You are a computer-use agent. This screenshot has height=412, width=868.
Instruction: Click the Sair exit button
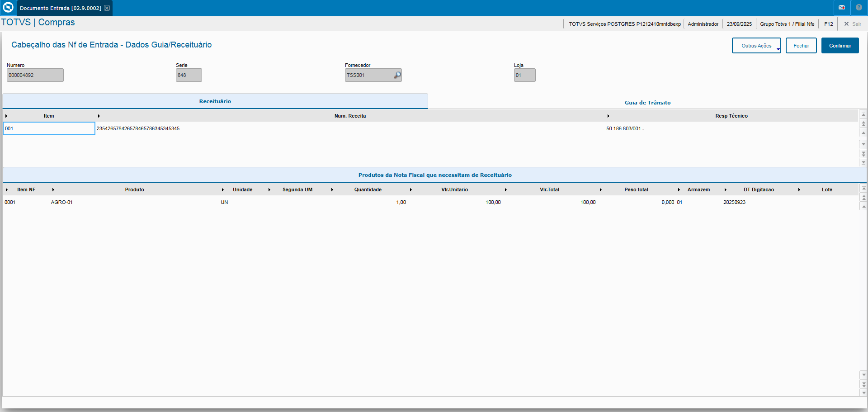click(852, 24)
